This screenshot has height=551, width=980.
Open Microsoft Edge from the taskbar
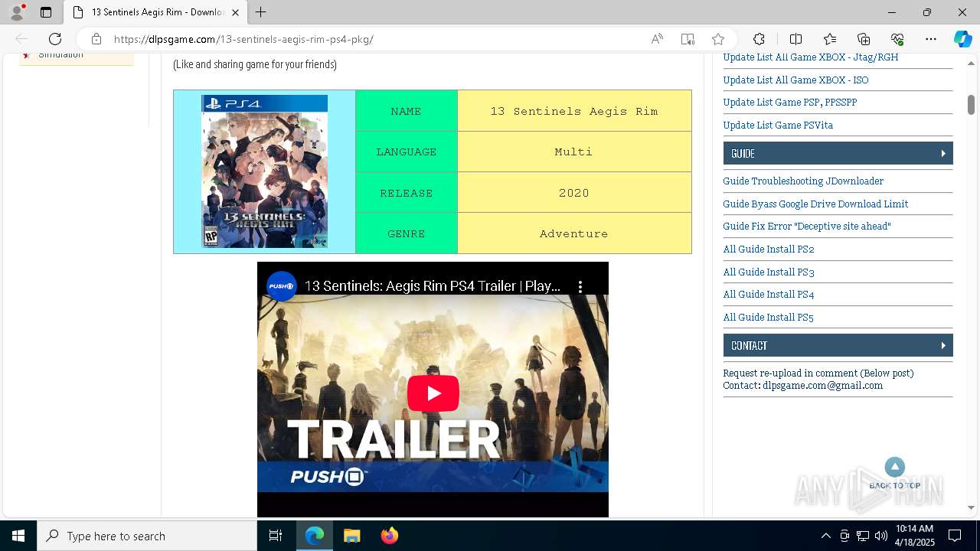315,536
